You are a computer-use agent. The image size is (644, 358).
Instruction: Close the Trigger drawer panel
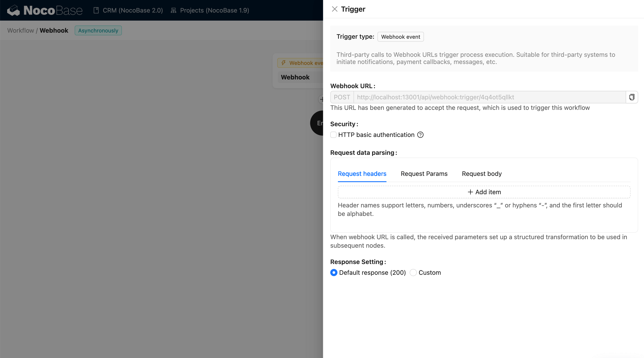(335, 9)
